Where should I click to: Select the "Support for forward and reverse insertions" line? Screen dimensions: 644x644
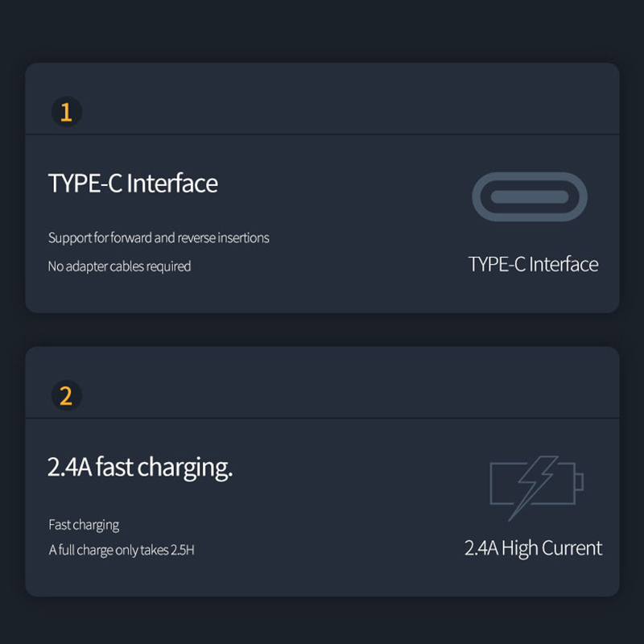coord(159,238)
